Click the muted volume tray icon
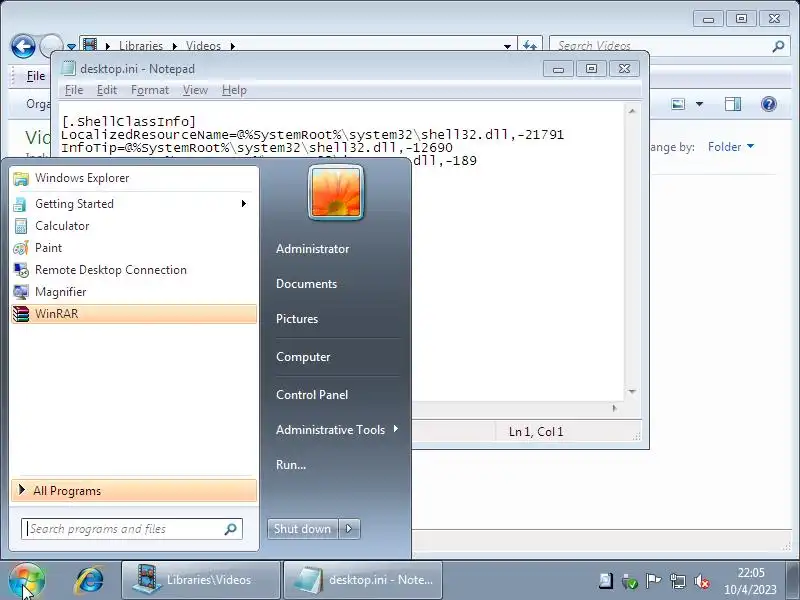Viewport: 800px width, 600px height. 702,581
